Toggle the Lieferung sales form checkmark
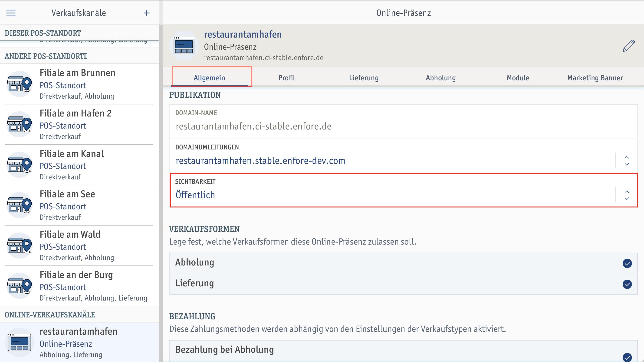 tap(627, 284)
